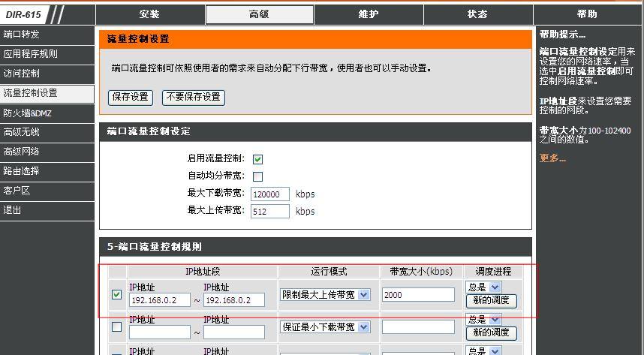
Task: Open the 更多... help link
Action: point(552,158)
